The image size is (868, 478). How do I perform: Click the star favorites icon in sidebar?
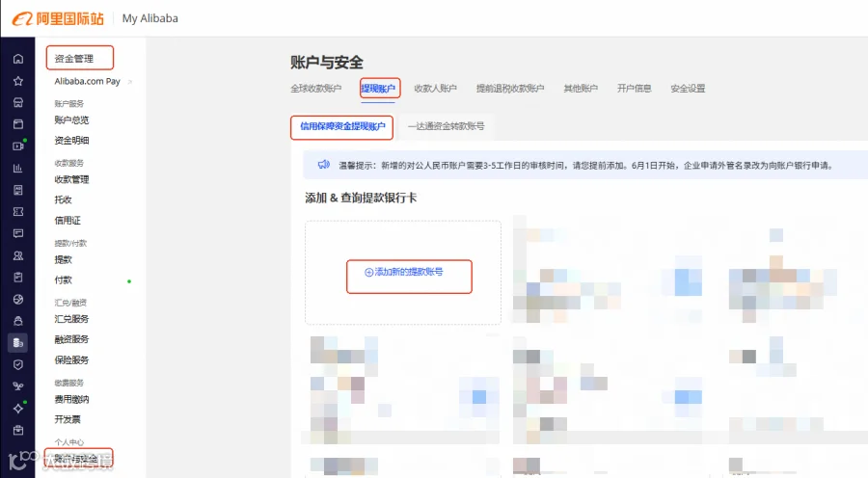coord(18,81)
